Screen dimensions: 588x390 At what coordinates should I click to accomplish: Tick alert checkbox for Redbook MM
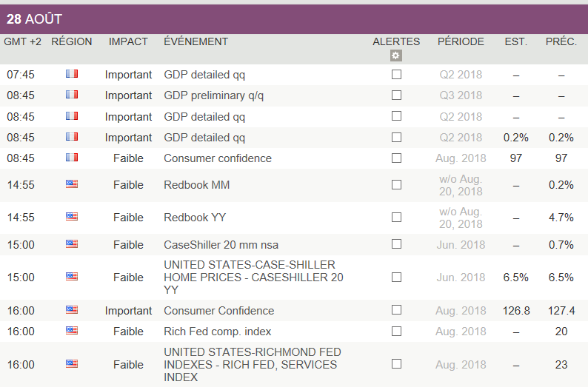click(x=397, y=185)
